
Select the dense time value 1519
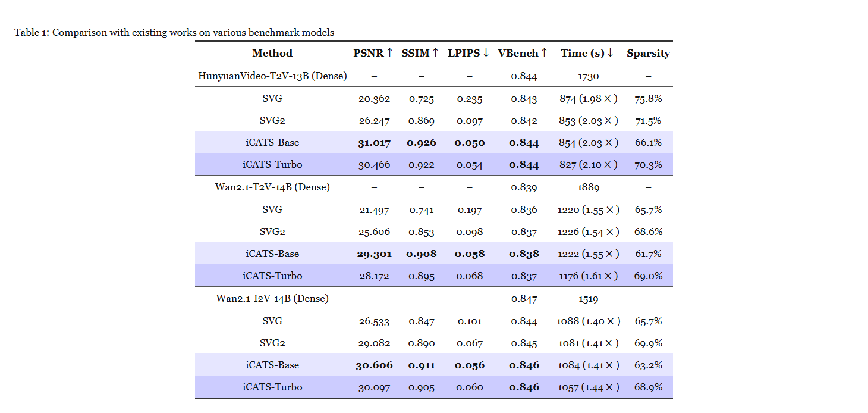(589, 299)
